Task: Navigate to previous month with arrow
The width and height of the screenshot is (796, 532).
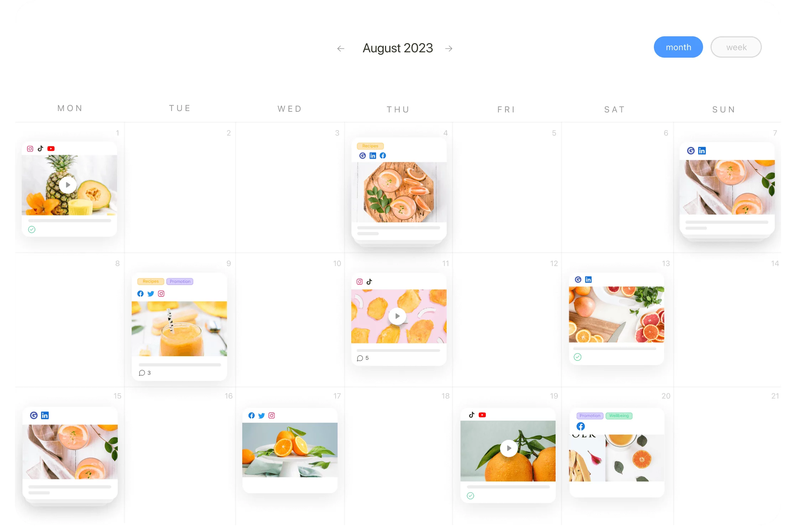Action: [342, 48]
